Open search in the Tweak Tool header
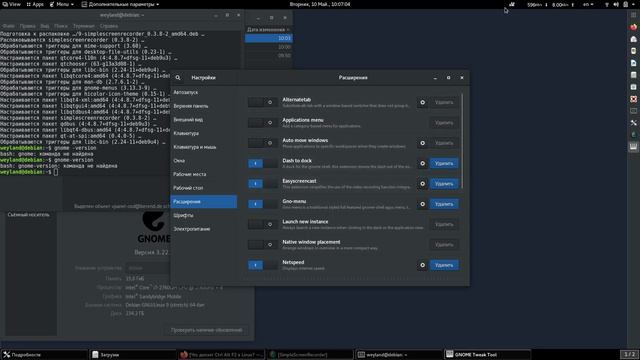Image resolution: width=640 pixels, height=360 pixels. click(178, 78)
